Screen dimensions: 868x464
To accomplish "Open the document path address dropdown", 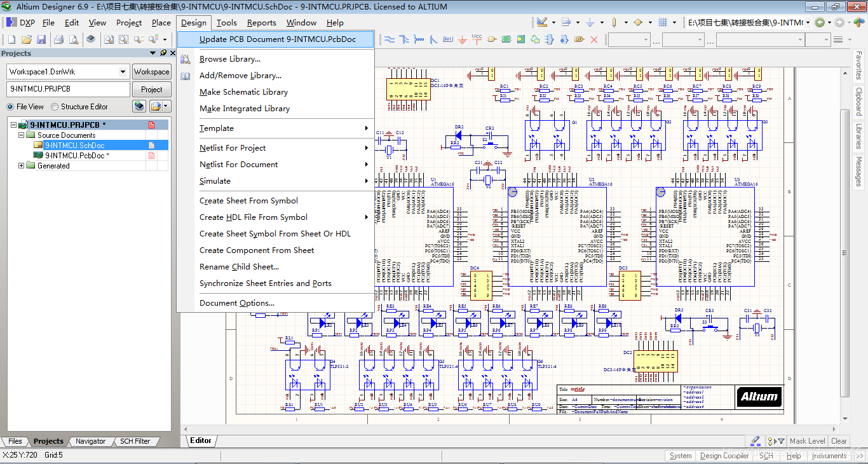I will [x=808, y=22].
